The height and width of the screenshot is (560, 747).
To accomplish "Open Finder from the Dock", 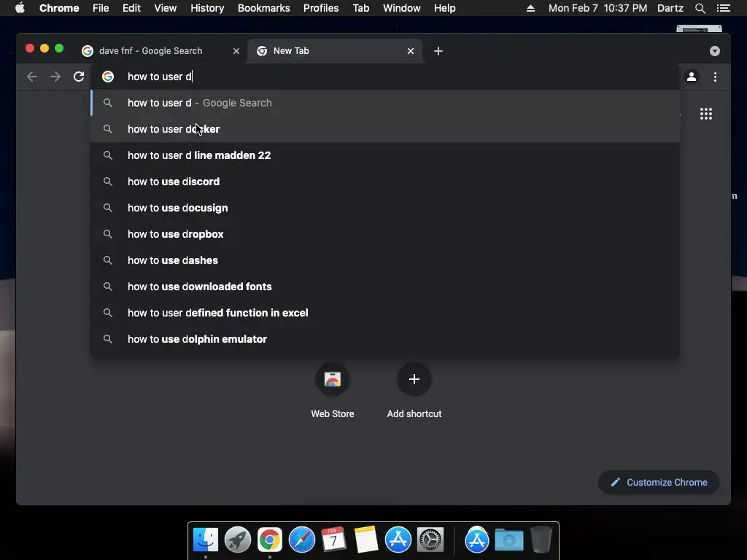I will (205, 540).
